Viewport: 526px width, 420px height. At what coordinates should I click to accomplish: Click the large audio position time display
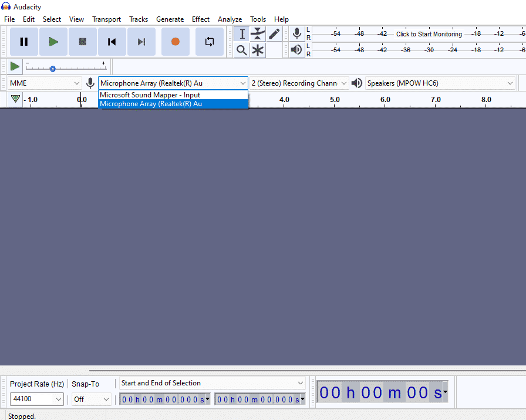[380, 392]
